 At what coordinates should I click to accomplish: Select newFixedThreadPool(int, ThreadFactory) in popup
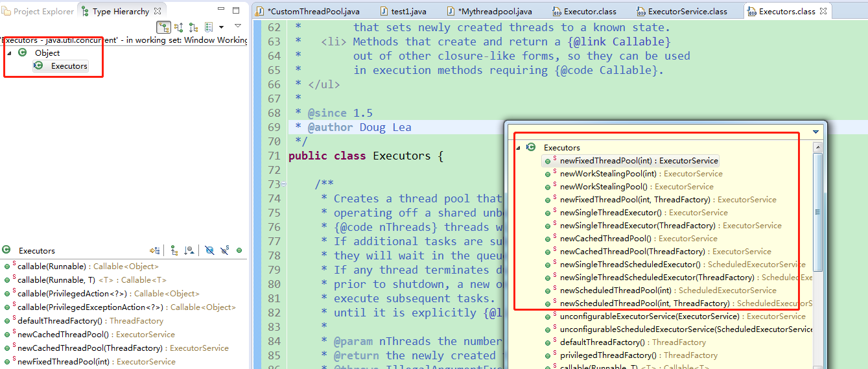click(x=660, y=200)
